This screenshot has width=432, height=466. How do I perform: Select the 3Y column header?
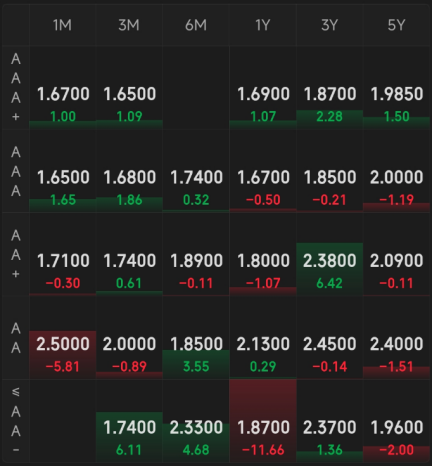click(x=329, y=25)
